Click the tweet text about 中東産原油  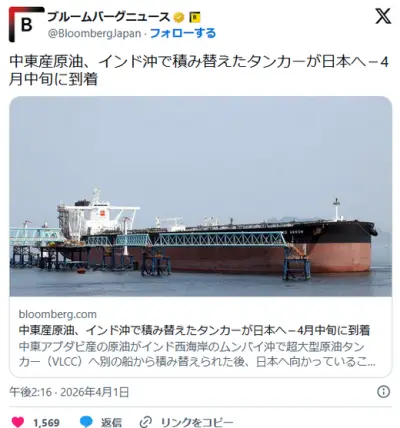(199, 71)
